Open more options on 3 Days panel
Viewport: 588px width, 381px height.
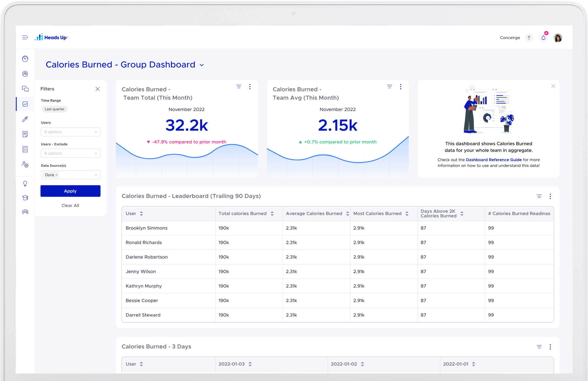point(550,347)
